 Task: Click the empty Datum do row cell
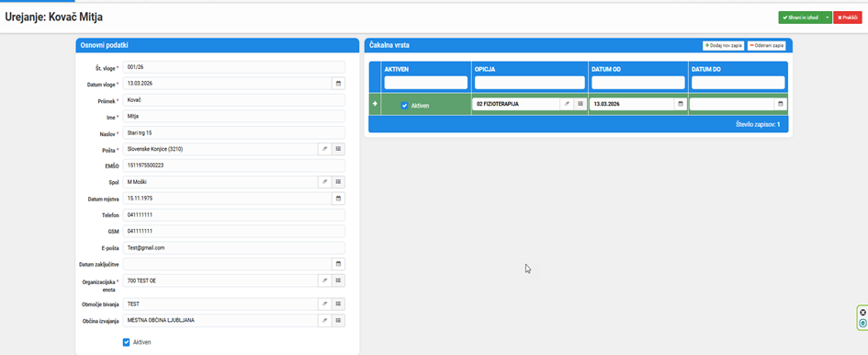tap(732, 104)
